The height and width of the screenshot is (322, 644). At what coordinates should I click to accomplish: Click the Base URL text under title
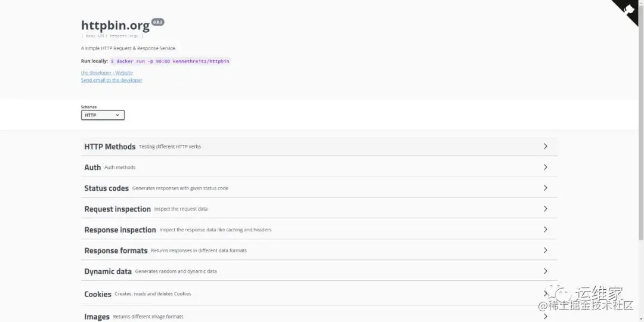click(112, 36)
